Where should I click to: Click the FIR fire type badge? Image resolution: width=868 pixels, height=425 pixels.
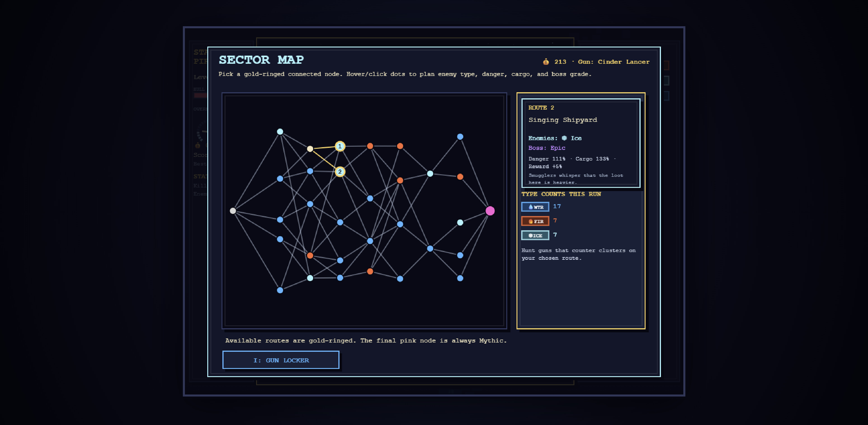[x=535, y=221]
